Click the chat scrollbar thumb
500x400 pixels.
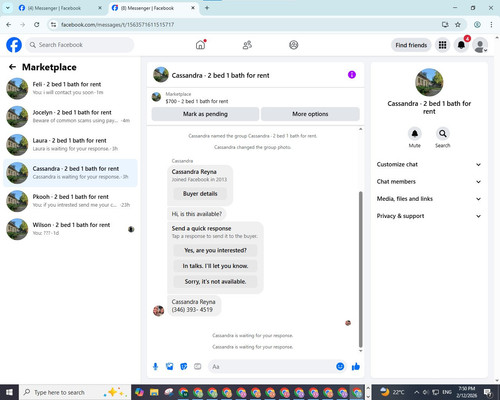(360, 269)
